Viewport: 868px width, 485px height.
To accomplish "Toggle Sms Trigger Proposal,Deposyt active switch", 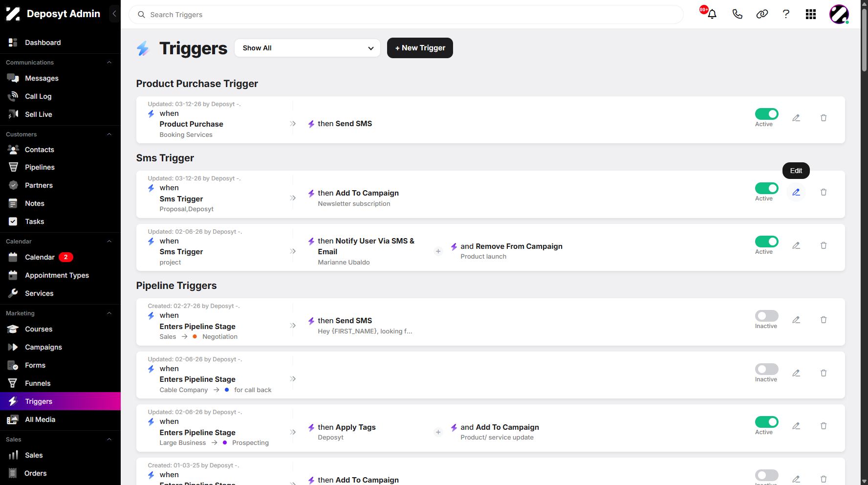I will [x=766, y=188].
